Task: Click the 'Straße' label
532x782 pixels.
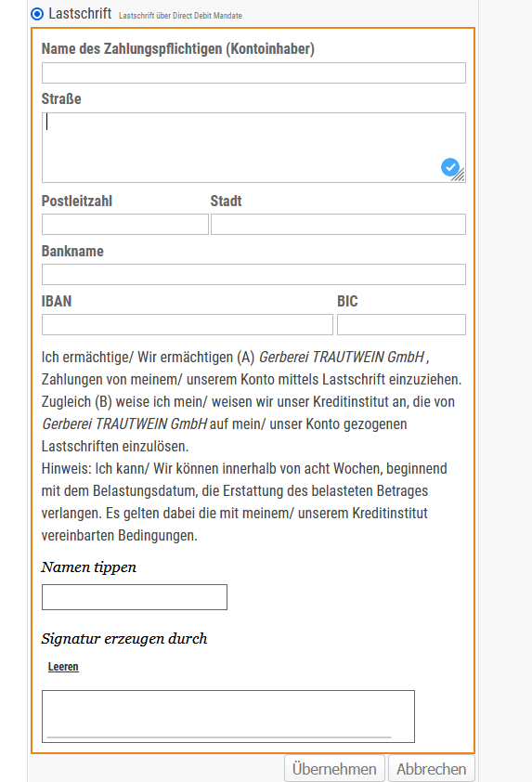Action: [61, 98]
